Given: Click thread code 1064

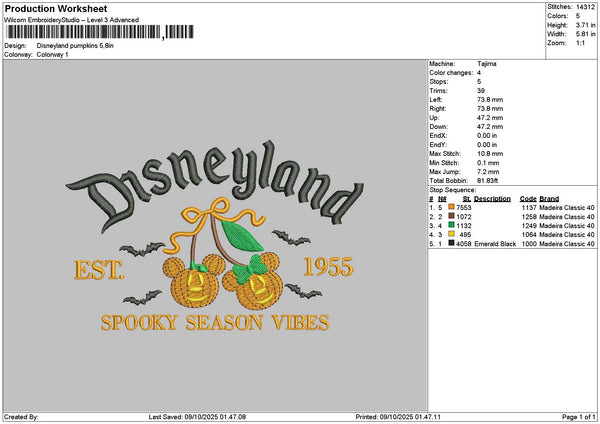Looking at the screenshot, I should point(529,235).
